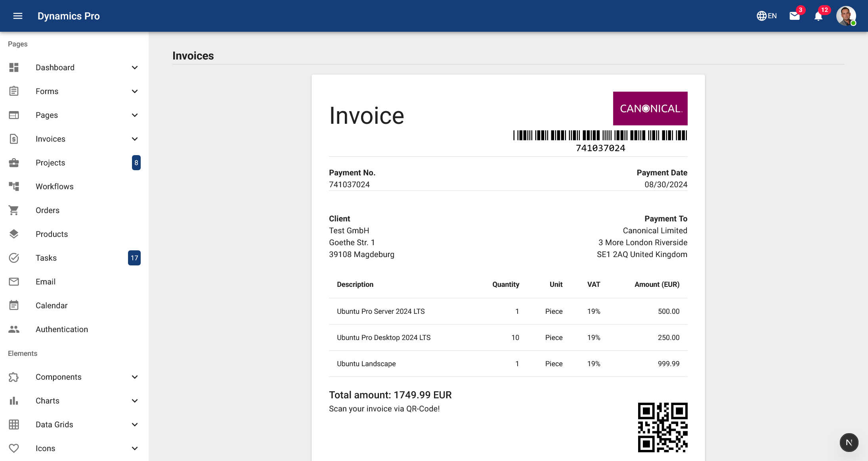Expand the Invoices sidebar chevron
This screenshot has width=868, height=461.
(x=135, y=139)
